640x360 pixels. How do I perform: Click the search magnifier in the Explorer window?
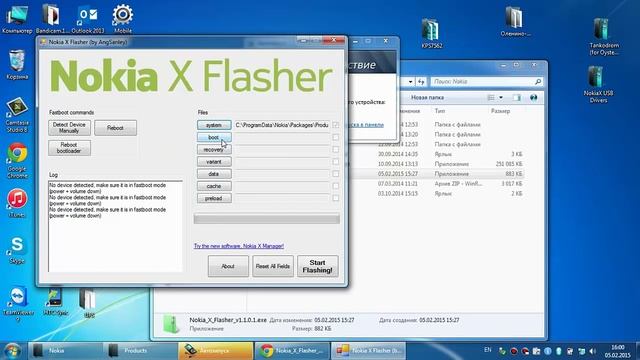[x=538, y=82]
